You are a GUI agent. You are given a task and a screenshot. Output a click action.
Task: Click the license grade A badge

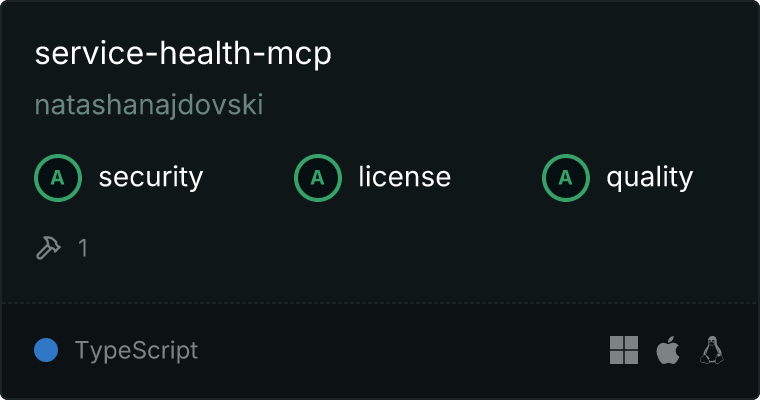(x=317, y=178)
